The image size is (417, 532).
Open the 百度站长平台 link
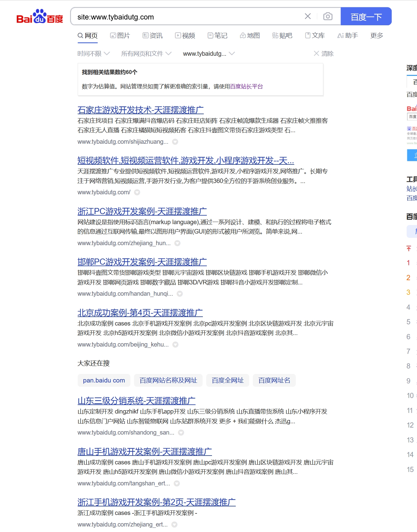(246, 86)
